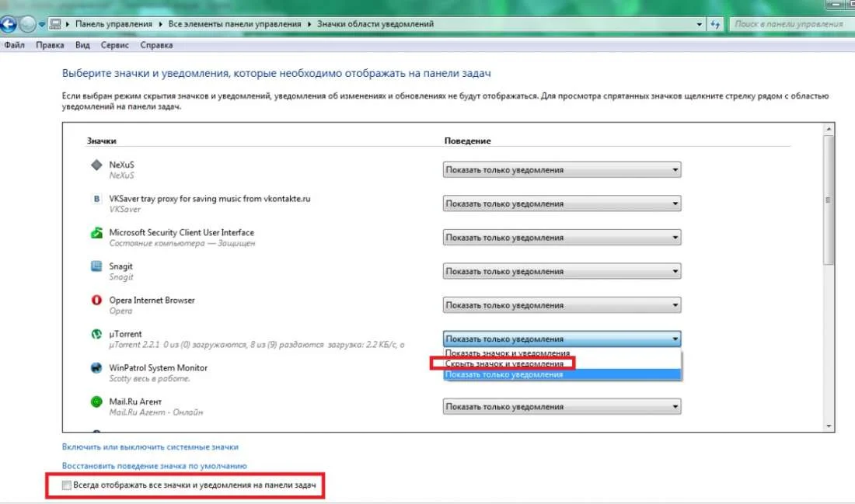The height and width of the screenshot is (504, 855).
Task: Refresh the page with the address bar button
Action: pyautogui.click(x=715, y=25)
